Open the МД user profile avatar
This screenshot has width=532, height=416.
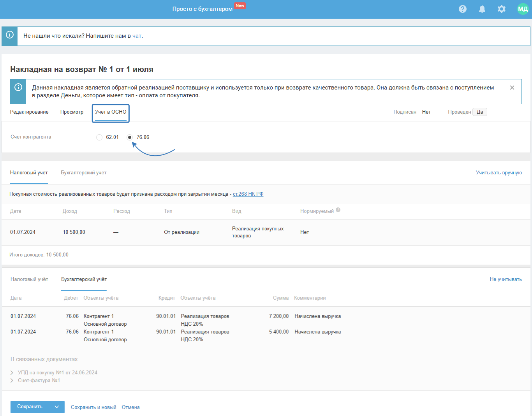(x=523, y=9)
